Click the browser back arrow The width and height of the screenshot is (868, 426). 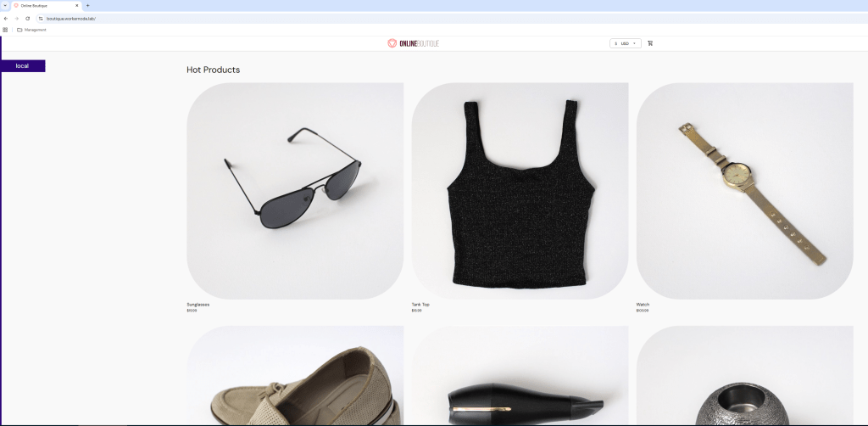coord(6,18)
